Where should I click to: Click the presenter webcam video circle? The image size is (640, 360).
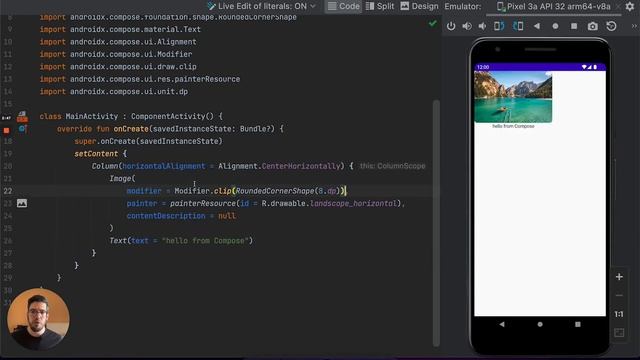(38, 320)
